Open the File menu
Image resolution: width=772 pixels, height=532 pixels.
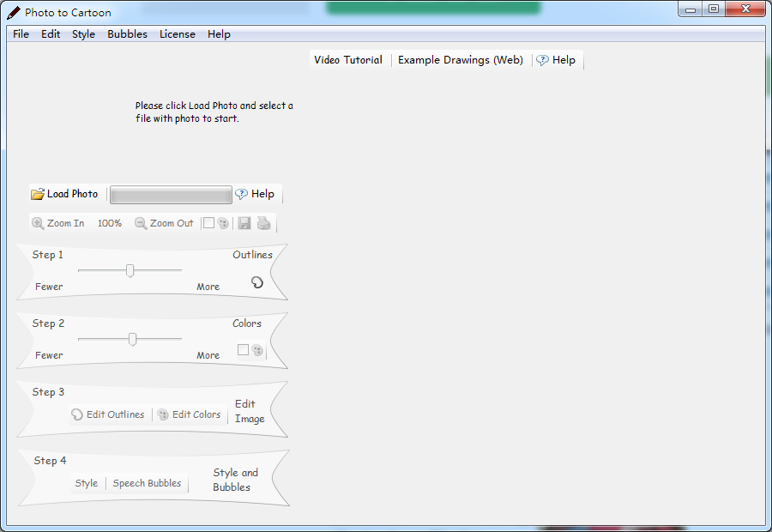(x=21, y=34)
